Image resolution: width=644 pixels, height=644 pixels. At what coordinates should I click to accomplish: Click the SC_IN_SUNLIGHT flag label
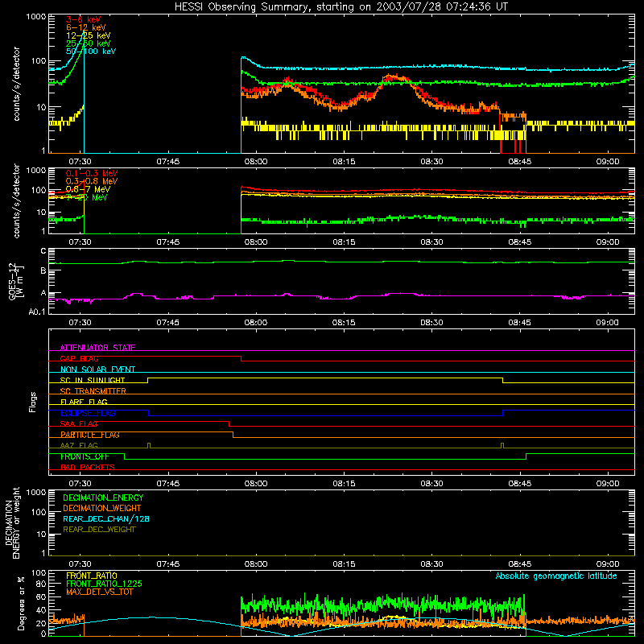tap(93, 380)
